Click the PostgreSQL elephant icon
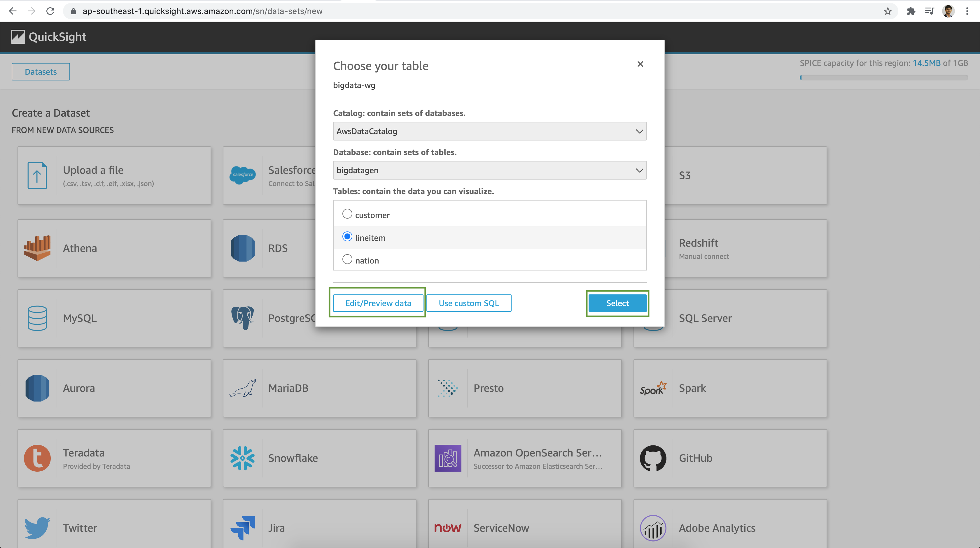This screenshot has width=980, height=548. pyautogui.click(x=243, y=318)
